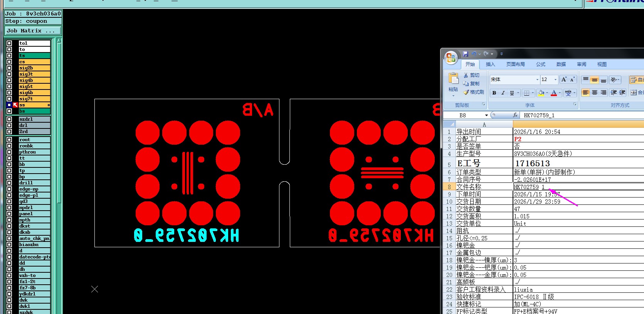The image size is (644, 314).
Task: Toggle the ss layer checkbox
Action: pyautogui.click(x=9, y=105)
